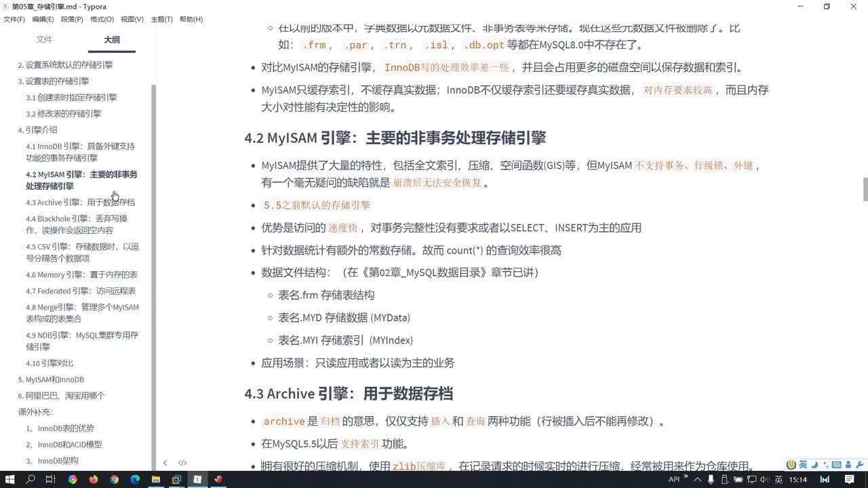Screen dimensions: 868x488
Task: Go to 1、InnoDB表的优势 outline entry
Action: 60,428
